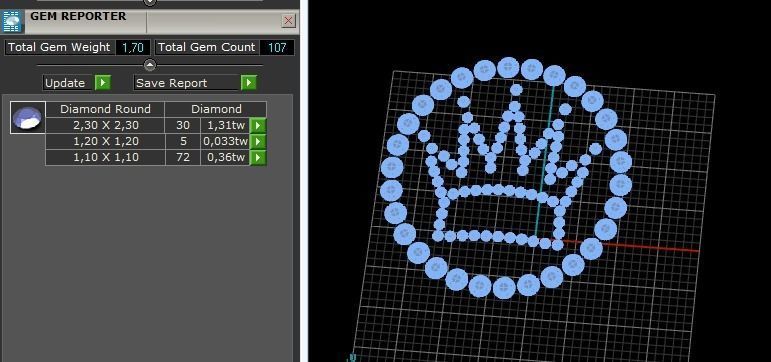Click the 0,033tw weight cell
The height and width of the screenshot is (362, 771).
tap(226, 141)
